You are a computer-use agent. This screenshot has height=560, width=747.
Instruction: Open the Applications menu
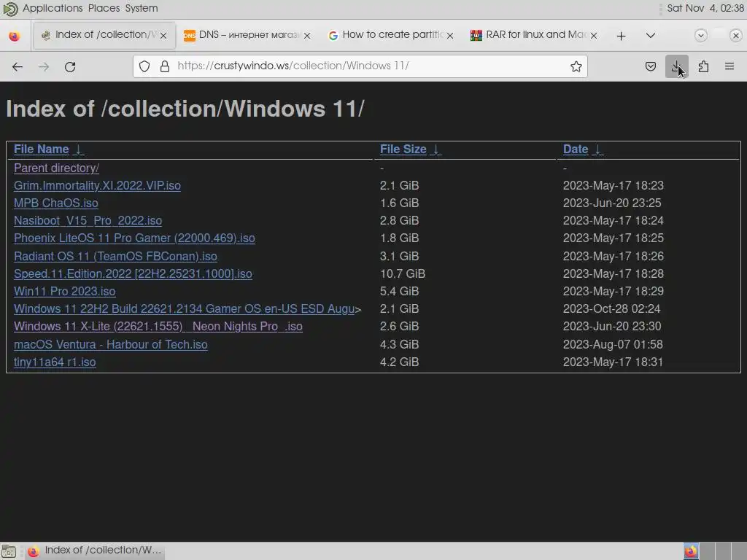pos(53,8)
